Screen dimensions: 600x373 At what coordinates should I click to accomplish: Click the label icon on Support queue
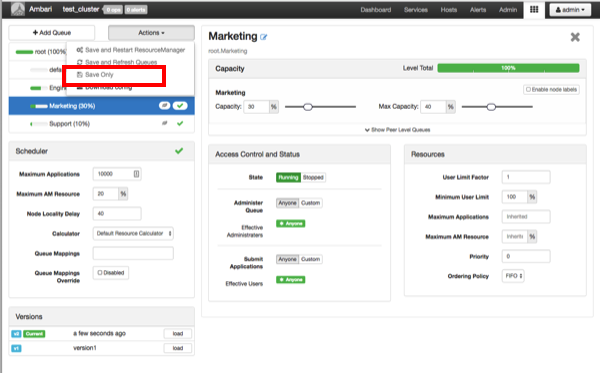(165, 123)
